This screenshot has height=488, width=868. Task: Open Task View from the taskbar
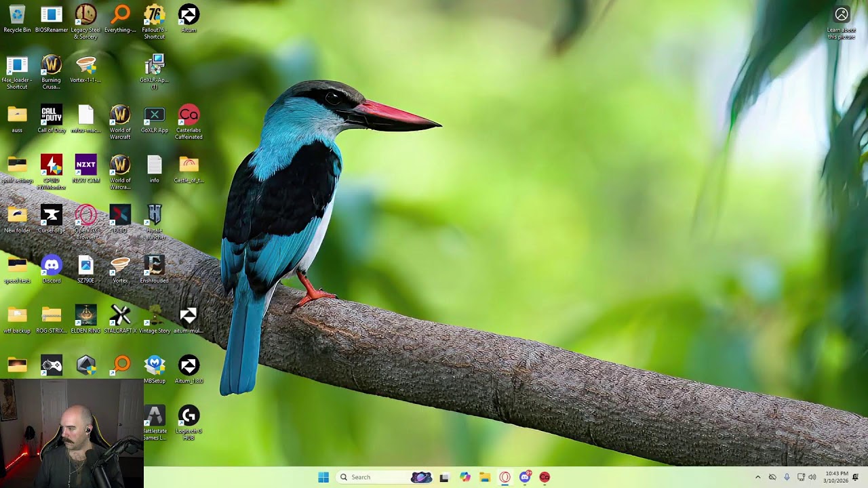(x=444, y=477)
